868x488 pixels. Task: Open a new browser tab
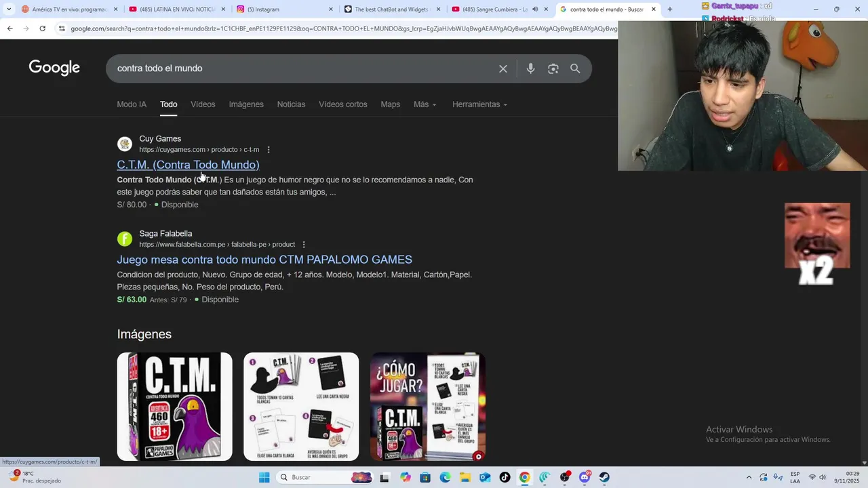[x=670, y=9]
